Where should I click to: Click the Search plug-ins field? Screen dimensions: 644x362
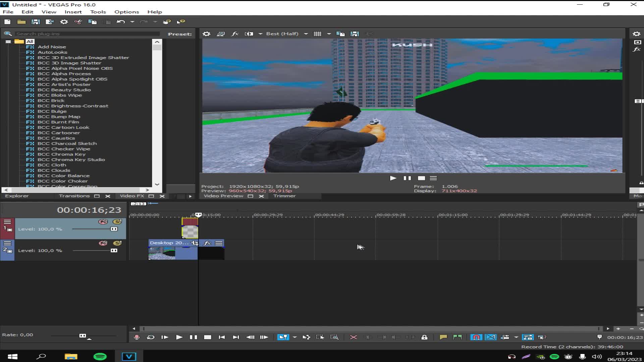pos(87,34)
